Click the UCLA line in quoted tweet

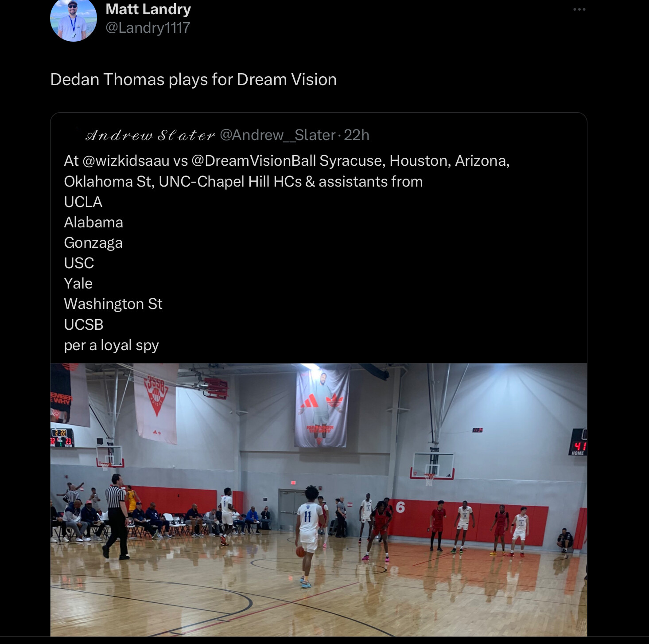(83, 202)
